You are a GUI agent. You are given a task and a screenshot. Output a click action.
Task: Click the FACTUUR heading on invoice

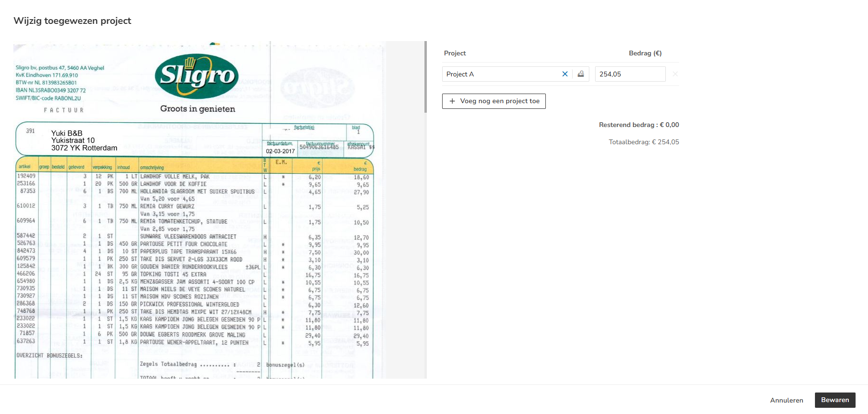(64, 110)
